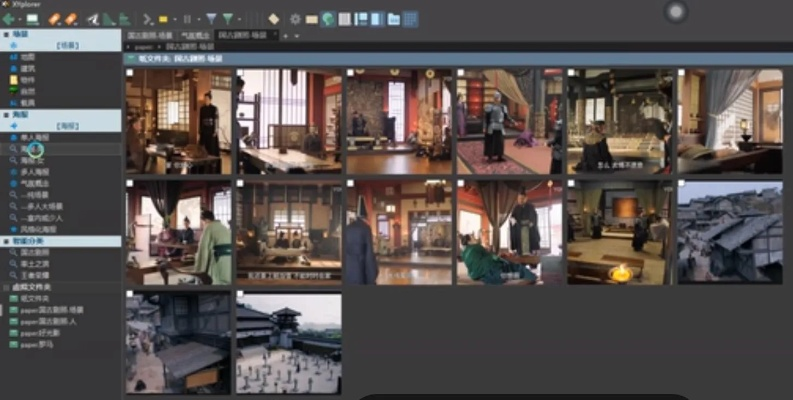
Task: Click the paper plane icon in toolbar
Action: point(93,19)
